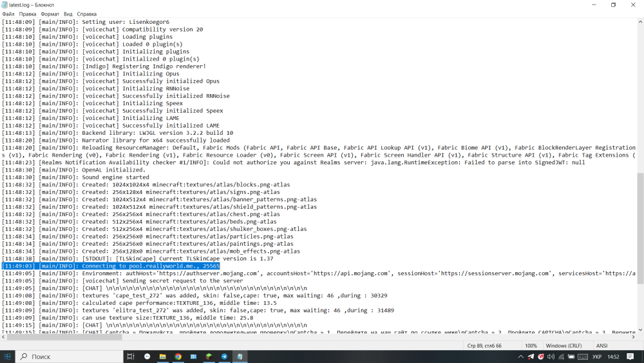Viewport: 644px width, 363px height.
Task: Open the Формат menu
Action: click(50, 14)
